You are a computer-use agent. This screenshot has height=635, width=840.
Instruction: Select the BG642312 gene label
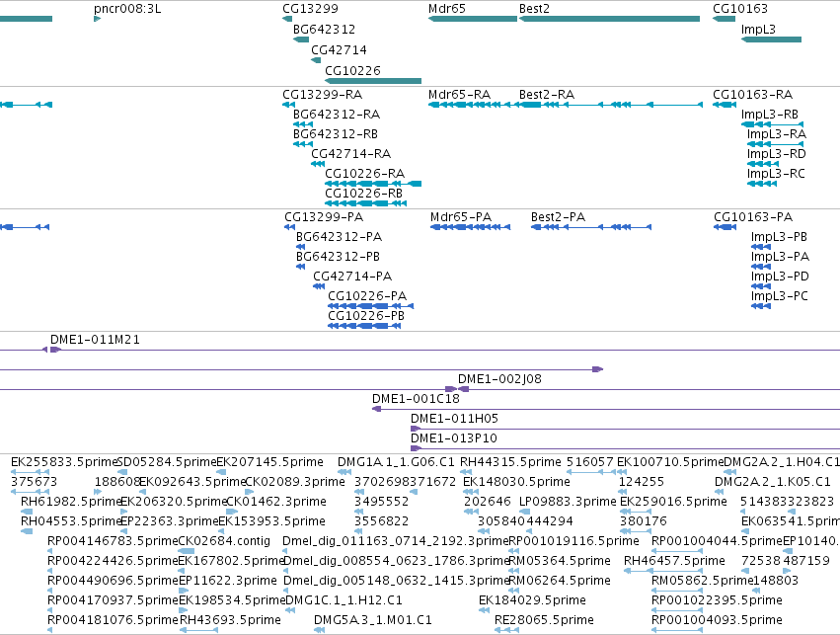point(324,30)
